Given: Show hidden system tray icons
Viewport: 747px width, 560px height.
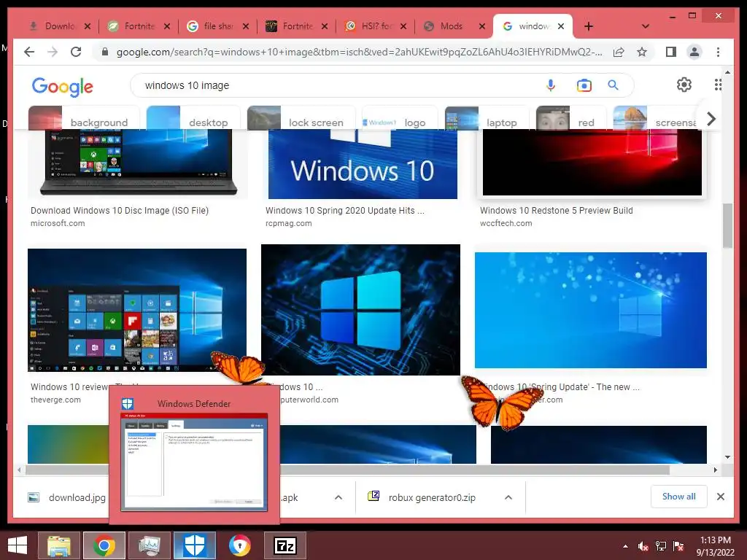Looking at the screenshot, I should 625,546.
